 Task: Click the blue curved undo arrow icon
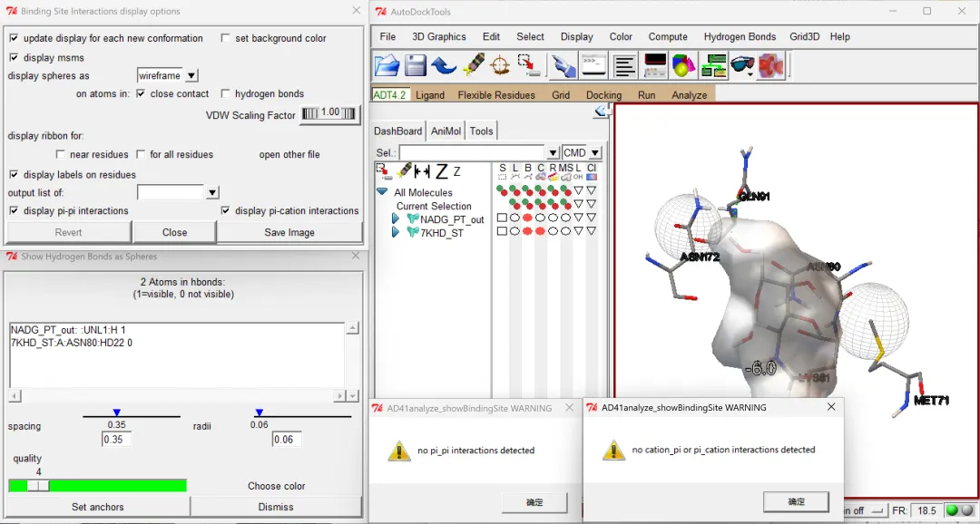click(444, 65)
